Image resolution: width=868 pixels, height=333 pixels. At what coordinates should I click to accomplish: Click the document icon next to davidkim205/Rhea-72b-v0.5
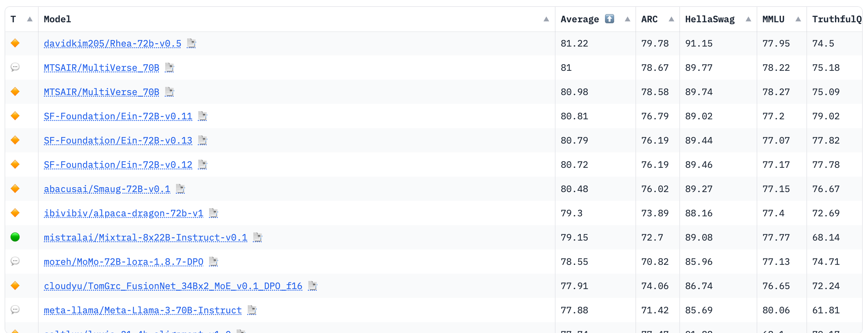191,44
